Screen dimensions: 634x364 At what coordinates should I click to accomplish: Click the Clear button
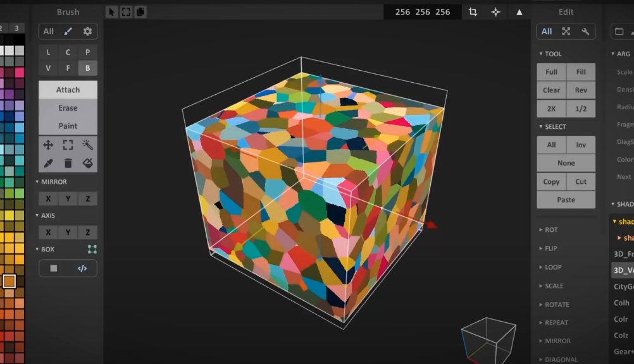(x=551, y=90)
